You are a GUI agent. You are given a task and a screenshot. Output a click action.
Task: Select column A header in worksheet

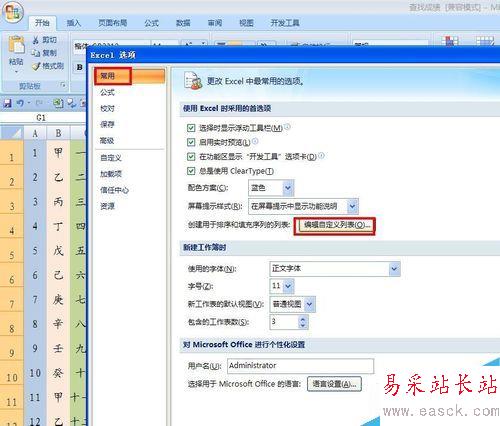tap(35, 133)
